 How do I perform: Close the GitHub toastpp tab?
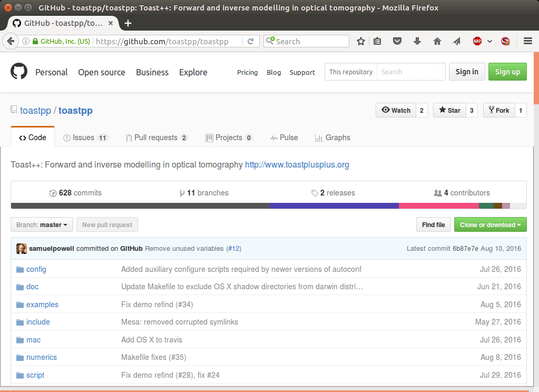pyautogui.click(x=110, y=23)
